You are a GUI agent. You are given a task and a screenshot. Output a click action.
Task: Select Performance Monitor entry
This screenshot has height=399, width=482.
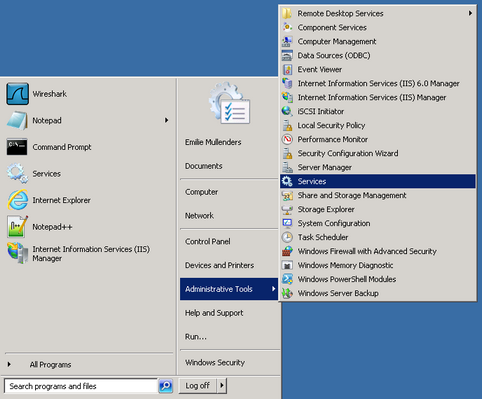(378, 139)
